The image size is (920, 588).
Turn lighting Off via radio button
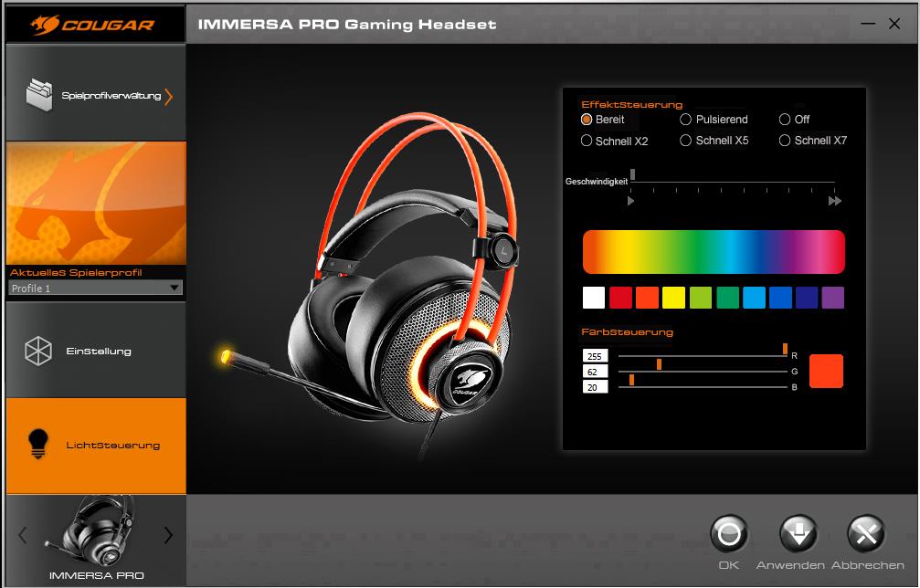point(785,120)
